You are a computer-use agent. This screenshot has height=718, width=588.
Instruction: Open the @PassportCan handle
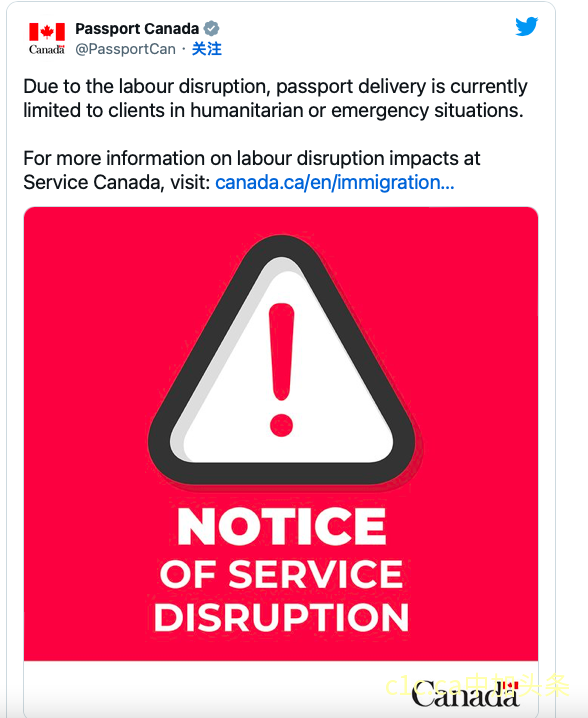[125, 49]
